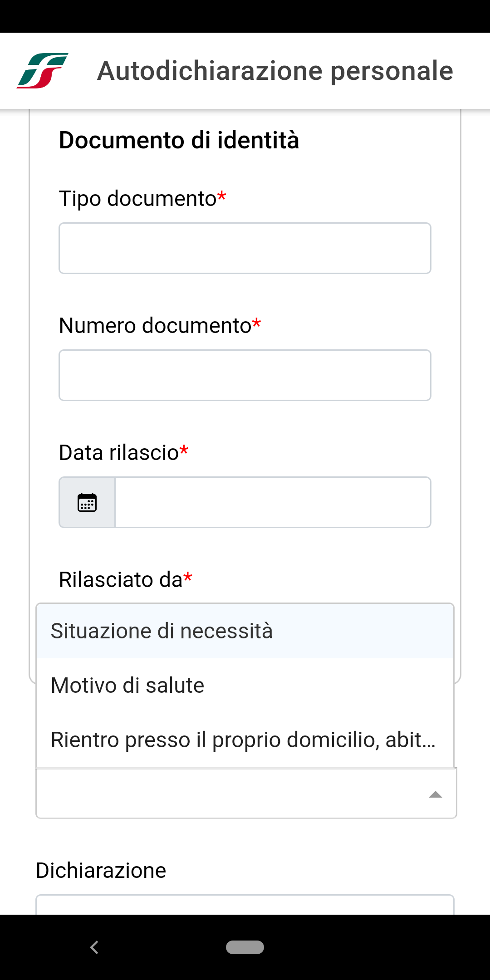
Task: Focus the Tipo documento field
Action: click(245, 248)
